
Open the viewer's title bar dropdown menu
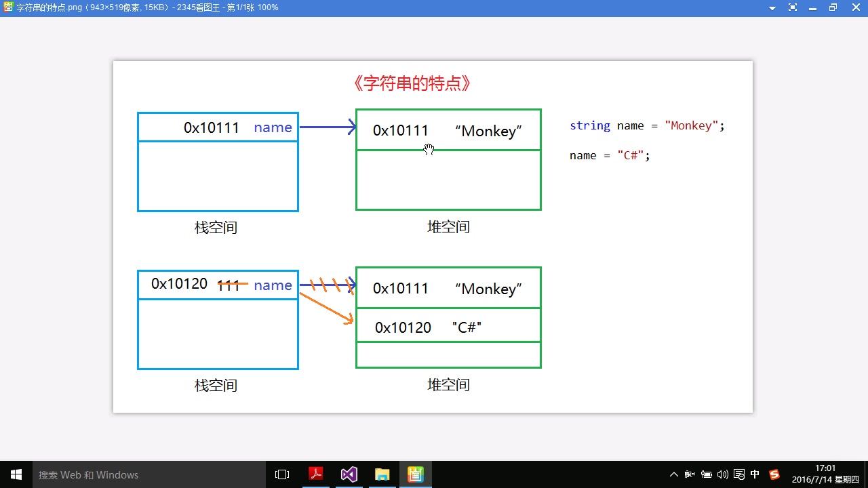click(x=772, y=7)
